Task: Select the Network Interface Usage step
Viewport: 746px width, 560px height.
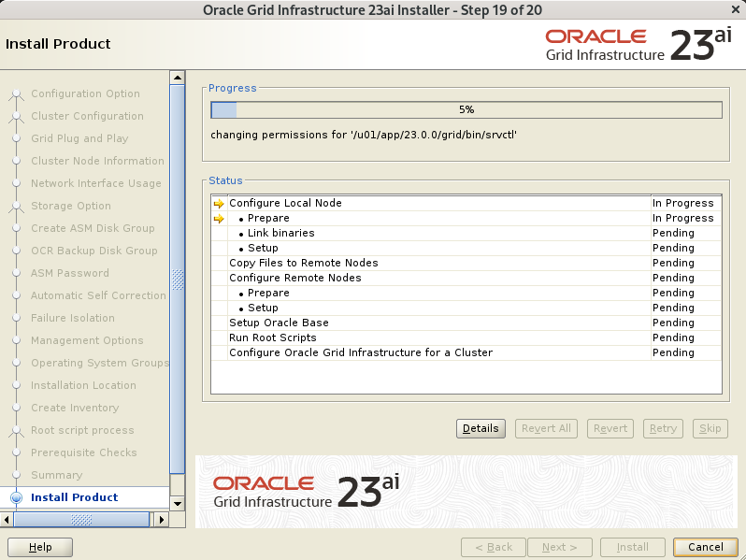Action: (96, 183)
